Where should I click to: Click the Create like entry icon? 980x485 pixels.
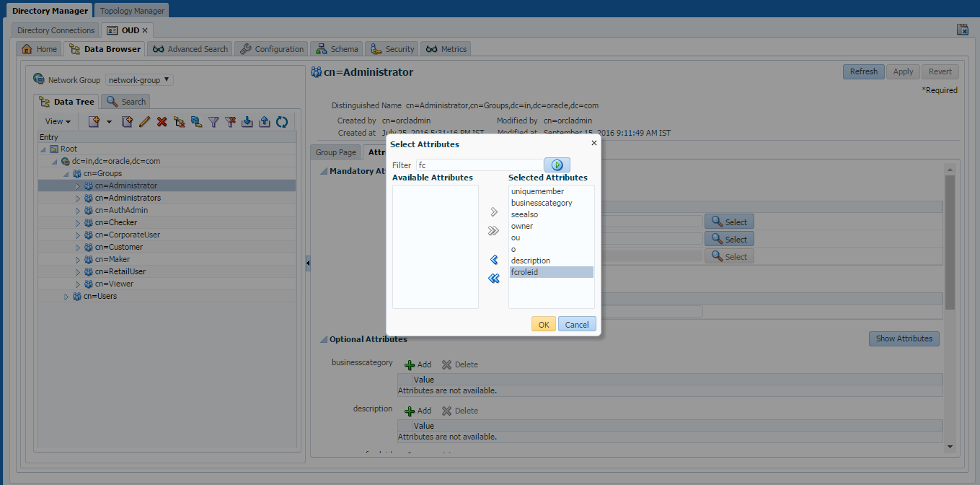click(x=127, y=122)
